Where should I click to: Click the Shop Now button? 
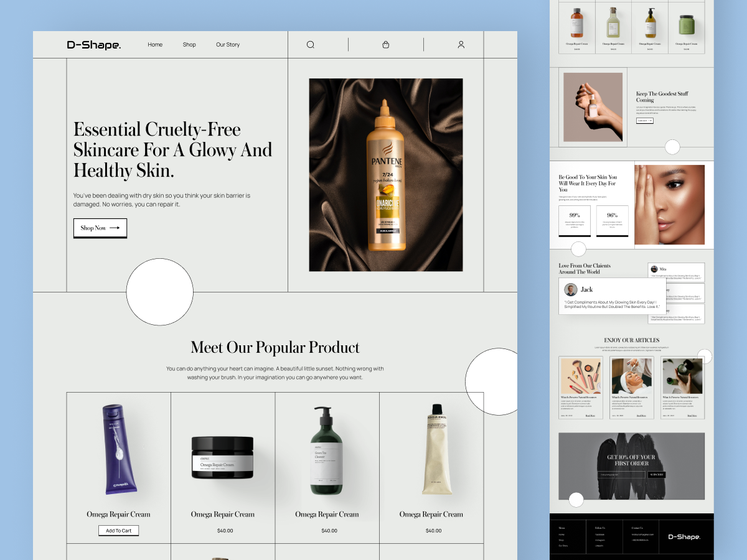pyautogui.click(x=100, y=228)
